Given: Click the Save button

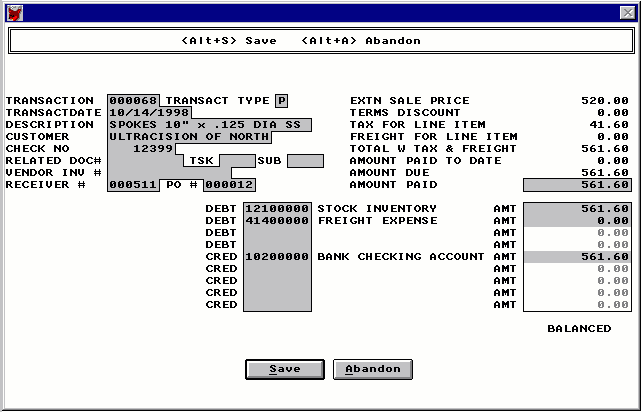Looking at the screenshot, I should tap(285, 369).
